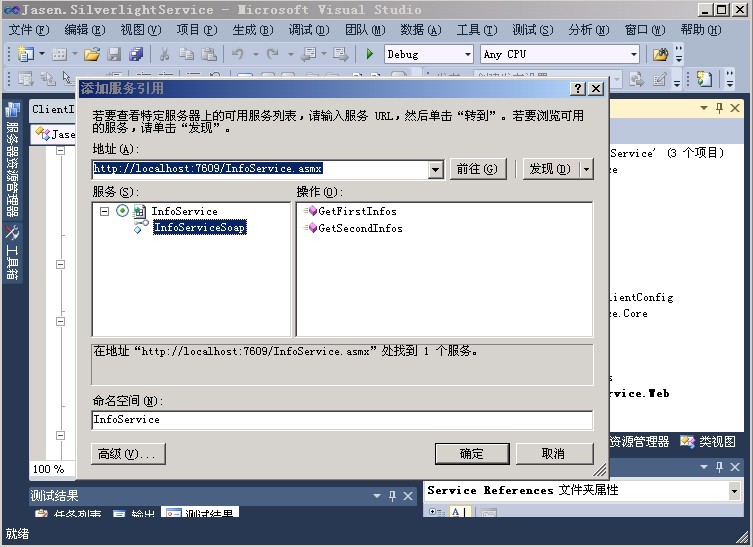This screenshot has height=547, width=753.
Task: Open the 工具(T) menu
Action: 477,30
